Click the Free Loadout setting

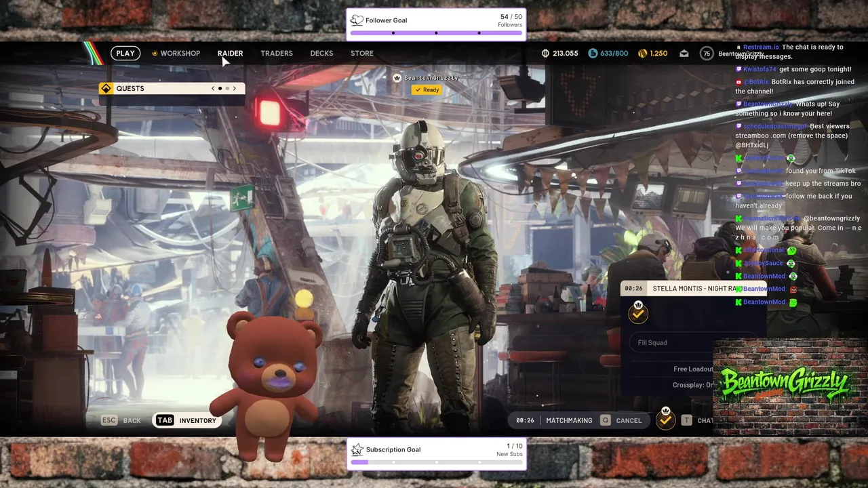point(693,369)
